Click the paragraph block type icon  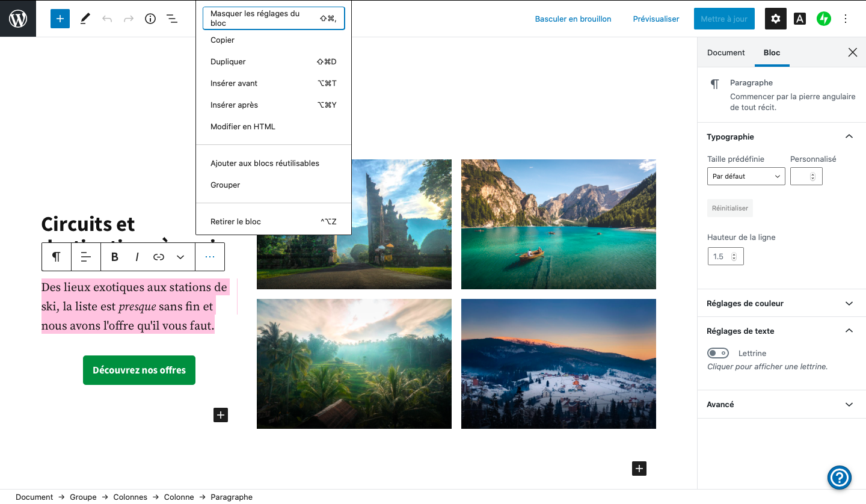pos(56,257)
